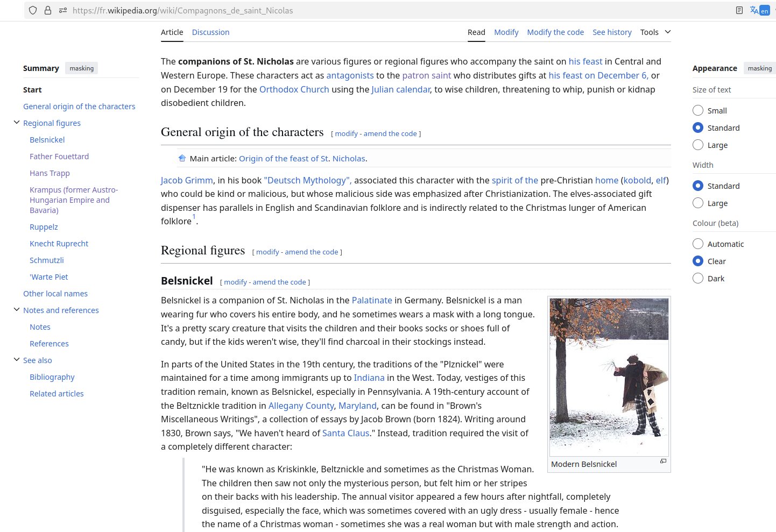Image resolution: width=776 pixels, height=532 pixels.
Task: Enlarge the Modern Belsnickel image icon
Action: [663, 461]
